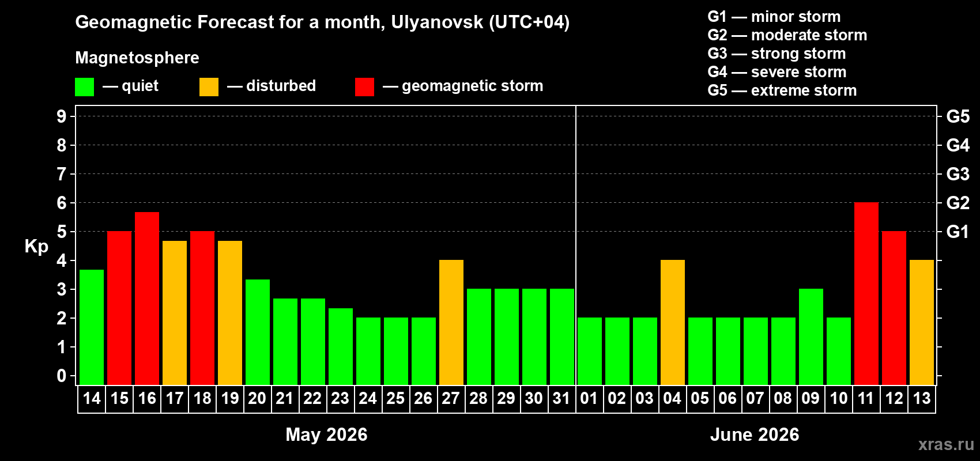
Task: Click the G3 label on right axis
Action: point(958,174)
